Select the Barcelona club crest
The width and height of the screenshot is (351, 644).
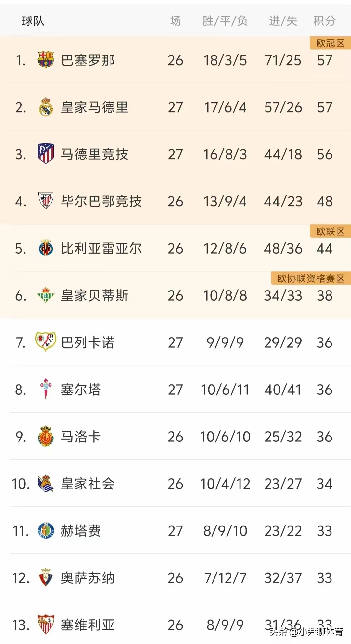click(45, 59)
